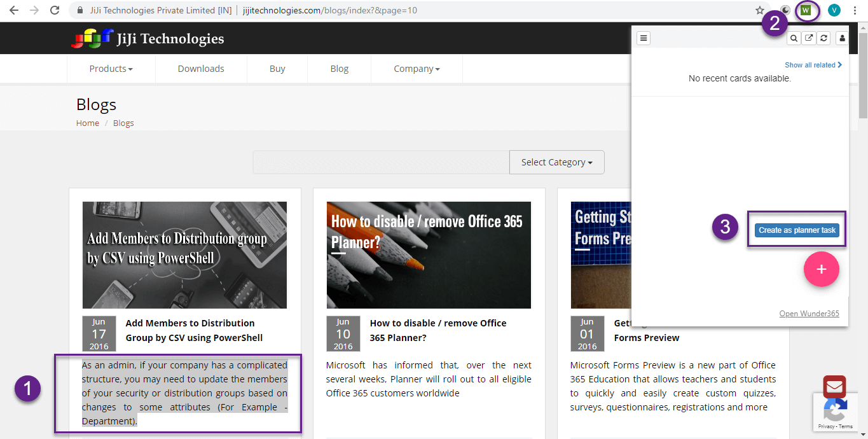Open Wunder365 in external window icon
The image size is (868, 439).
click(x=809, y=38)
